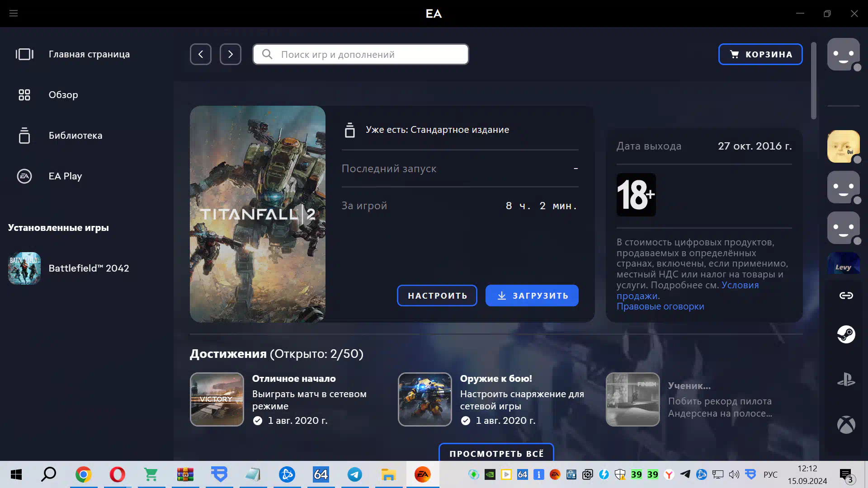868x488 pixels.
Task: Connect the Steam account icon
Action: pyautogui.click(x=846, y=334)
